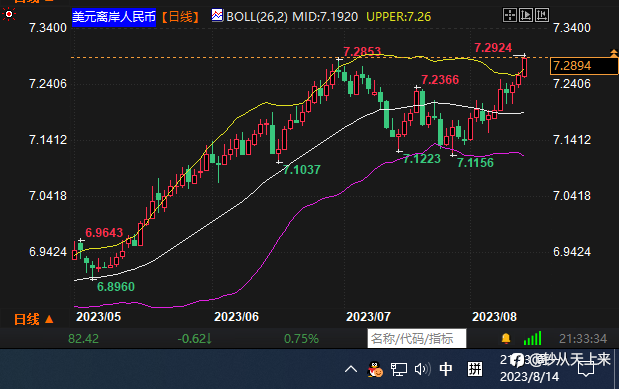The height and width of the screenshot is (389, 619).
Task: Click the 【日线】 period label in header
Action: (180, 17)
